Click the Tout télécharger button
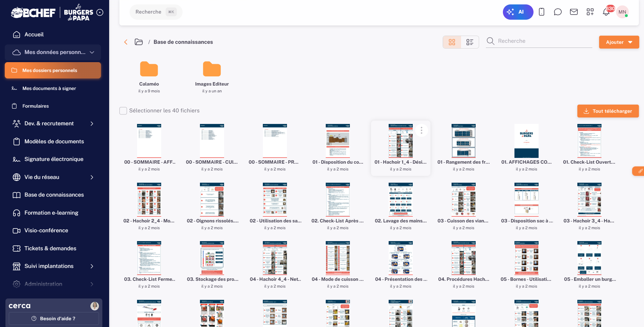 click(608, 111)
